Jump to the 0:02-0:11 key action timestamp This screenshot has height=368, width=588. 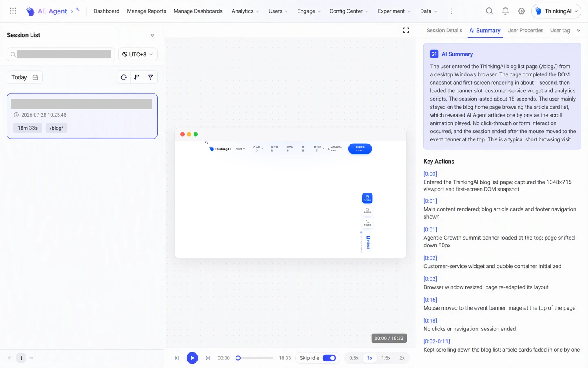(x=437, y=341)
